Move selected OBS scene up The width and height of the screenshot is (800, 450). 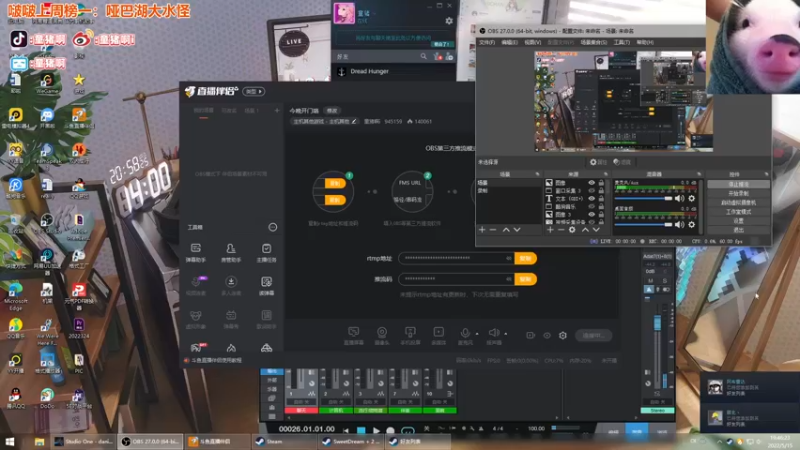click(506, 230)
